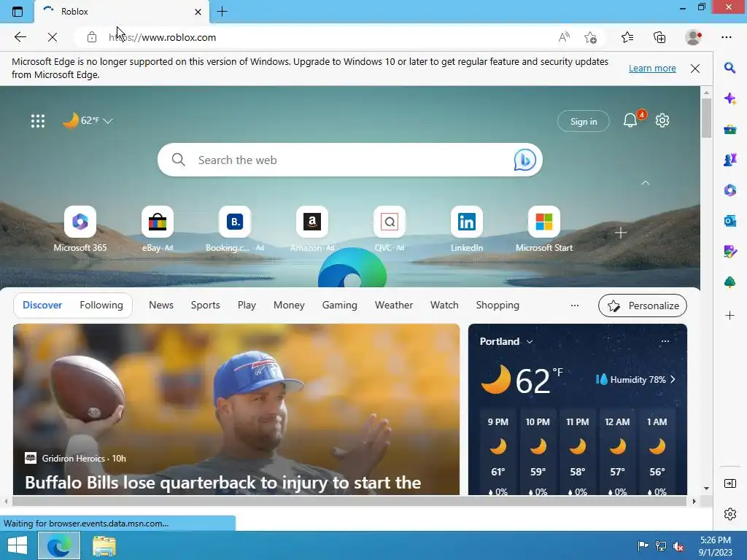This screenshot has height=560, width=747.
Task: Open sidebar Discover sparkle icon
Action: pos(729,98)
